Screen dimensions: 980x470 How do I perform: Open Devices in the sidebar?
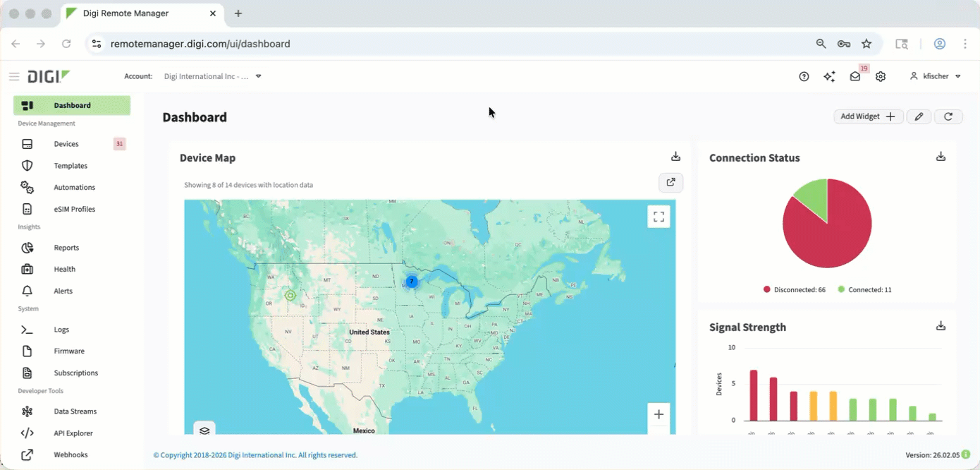click(66, 144)
